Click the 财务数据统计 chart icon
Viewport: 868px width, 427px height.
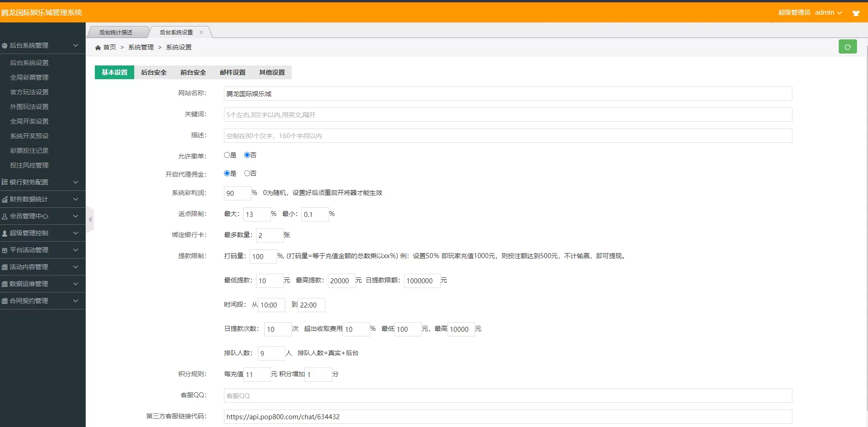click(x=5, y=199)
